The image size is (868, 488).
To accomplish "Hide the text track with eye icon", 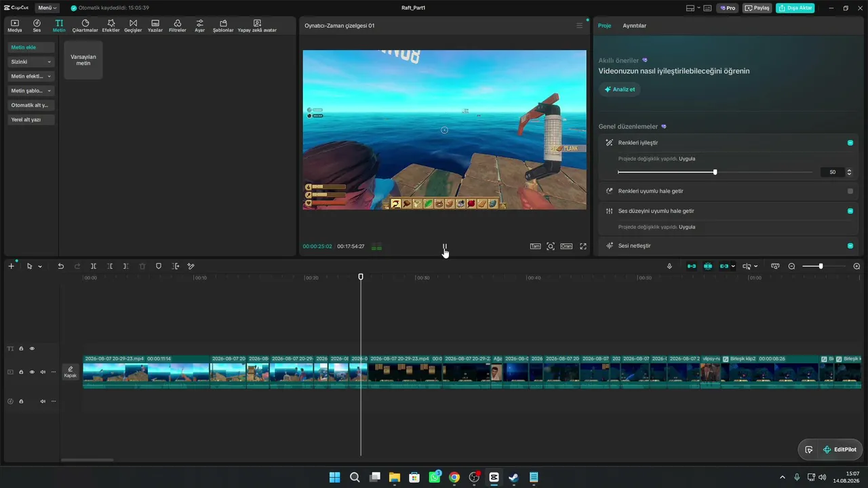I will coord(32,348).
